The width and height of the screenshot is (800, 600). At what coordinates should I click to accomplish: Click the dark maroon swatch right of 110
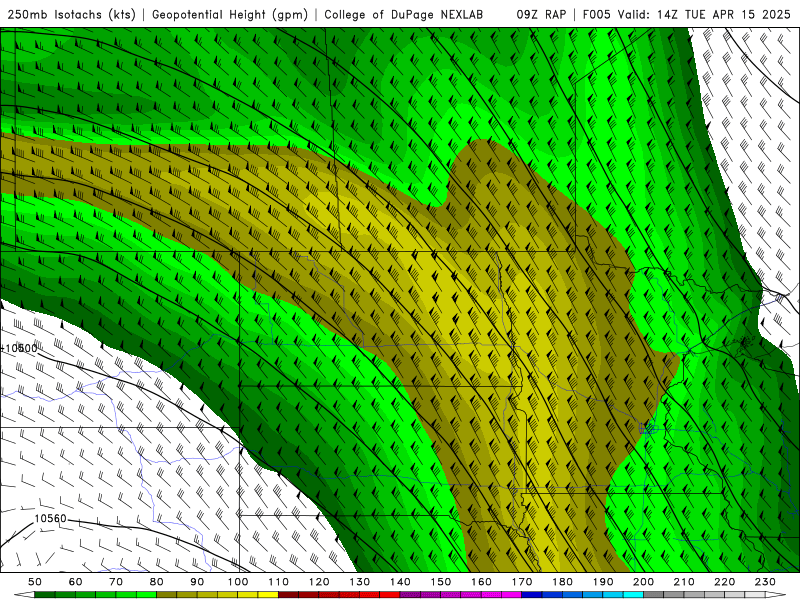point(288,594)
